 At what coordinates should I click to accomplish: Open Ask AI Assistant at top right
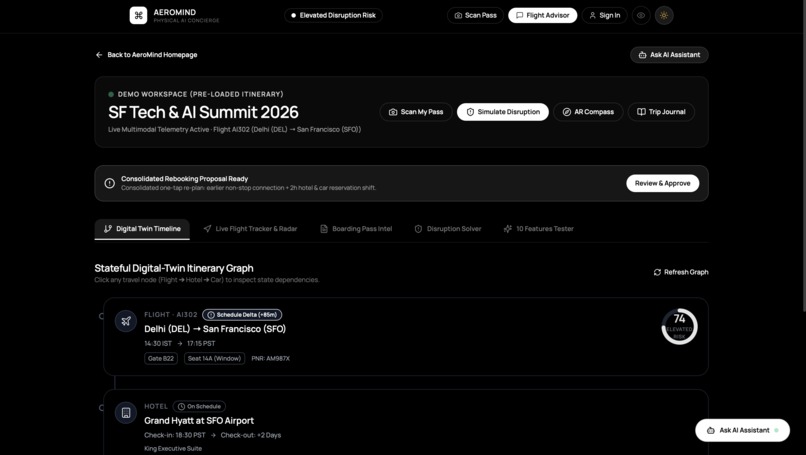(669, 55)
